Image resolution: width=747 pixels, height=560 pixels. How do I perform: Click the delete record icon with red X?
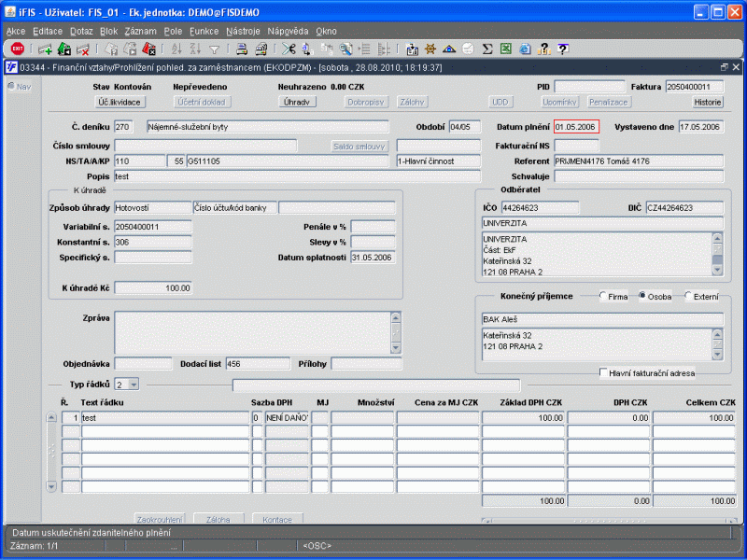[x=83, y=49]
